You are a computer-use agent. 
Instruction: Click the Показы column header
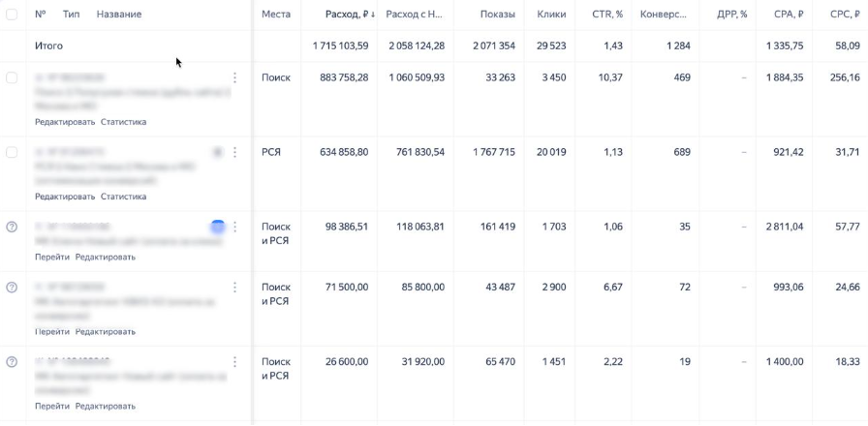pos(497,15)
